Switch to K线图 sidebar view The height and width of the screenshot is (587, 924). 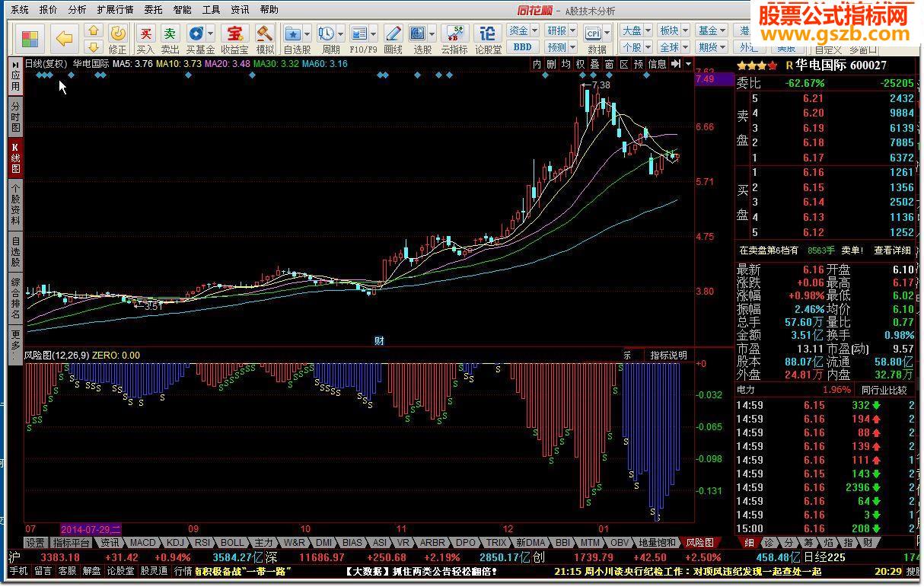coord(16,158)
